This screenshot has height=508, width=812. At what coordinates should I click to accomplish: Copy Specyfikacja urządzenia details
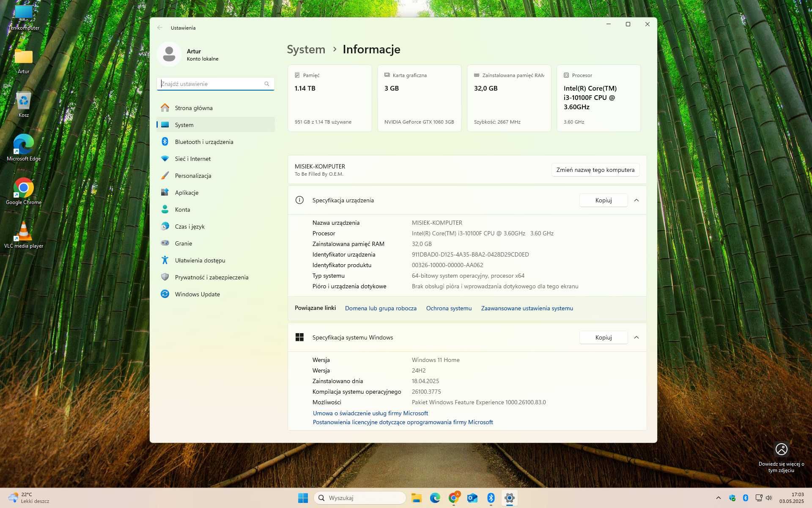(604, 200)
